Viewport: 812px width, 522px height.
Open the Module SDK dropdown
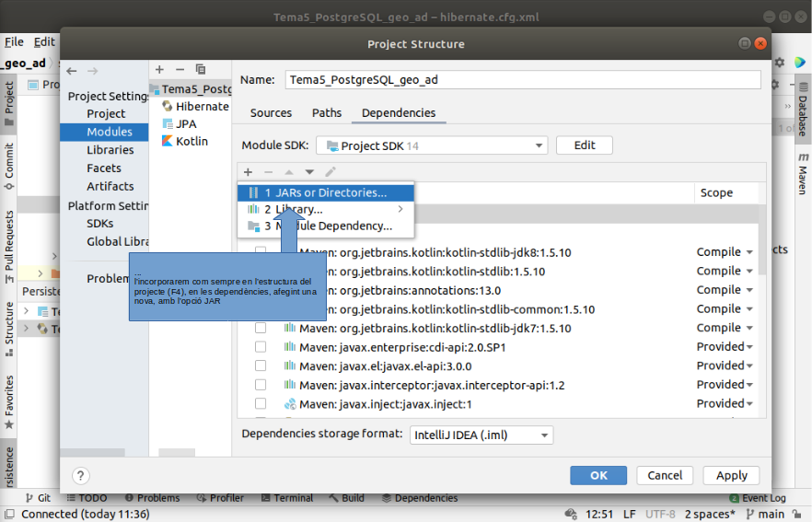coord(432,145)
